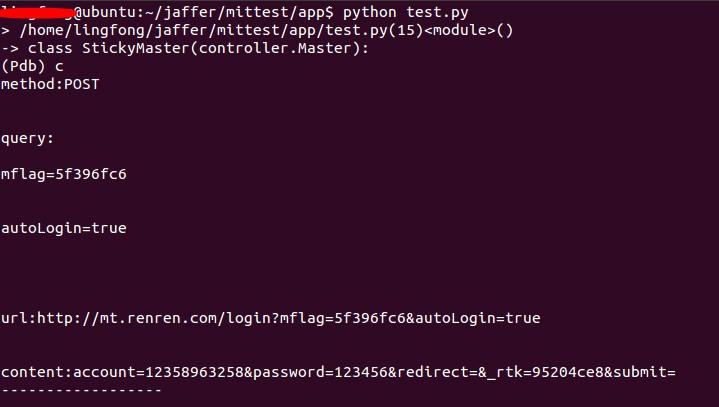Click the dashed separator line at bottom
Screen dimensions: 719x407
point(80,390)
